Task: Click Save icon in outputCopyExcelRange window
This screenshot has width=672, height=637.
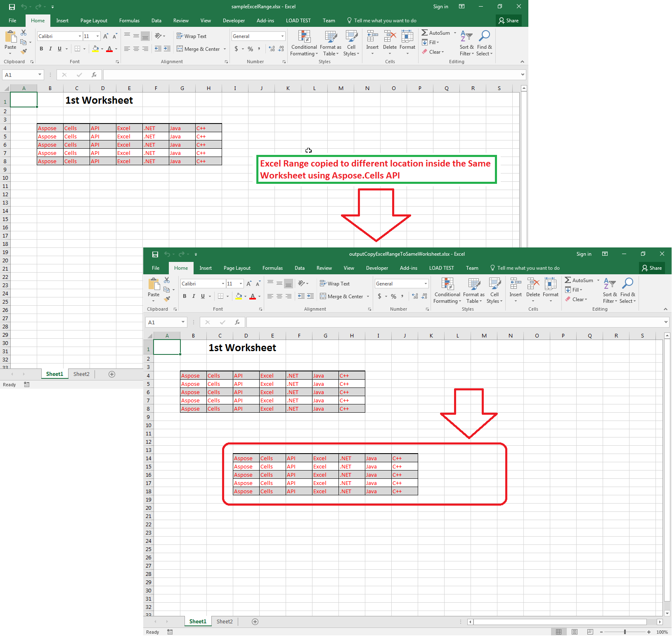Action: tap(155, 254)
